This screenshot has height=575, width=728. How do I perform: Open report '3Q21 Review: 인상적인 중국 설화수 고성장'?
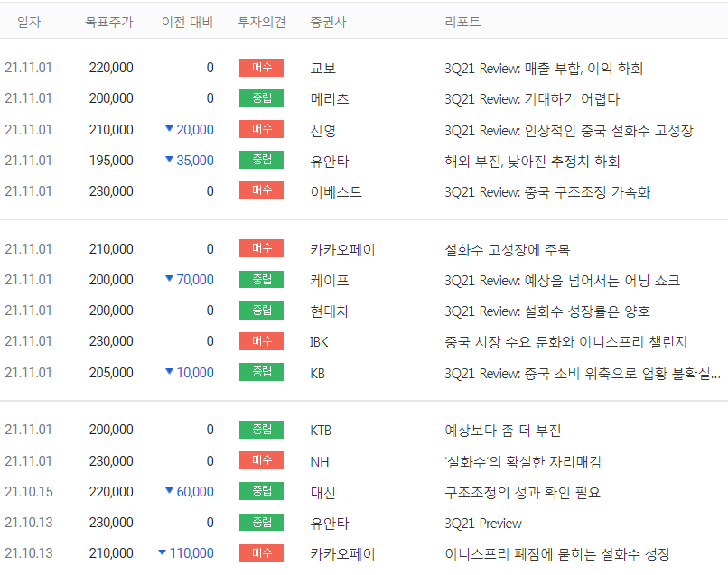(569, 130)
